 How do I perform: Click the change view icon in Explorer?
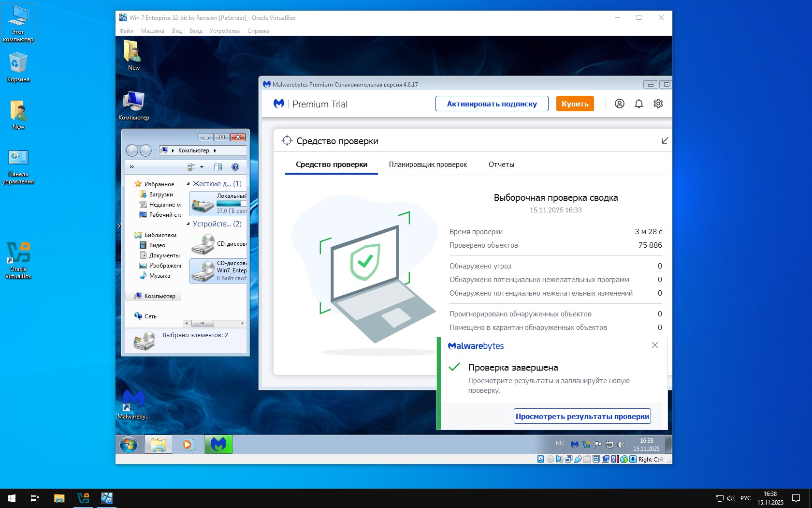click(191, 167)
